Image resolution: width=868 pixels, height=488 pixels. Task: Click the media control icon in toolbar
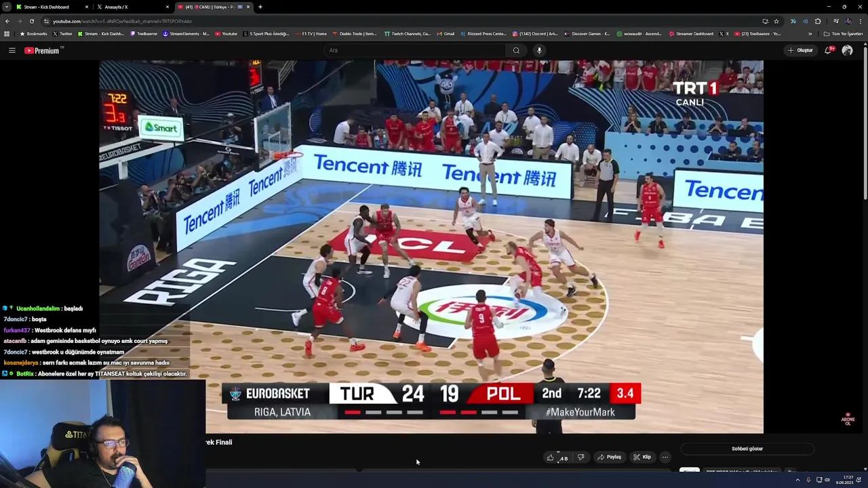835,21
